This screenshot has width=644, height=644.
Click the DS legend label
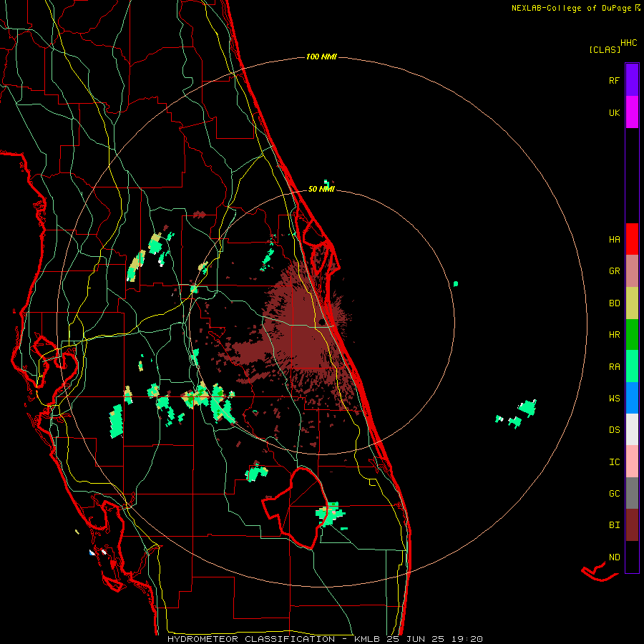(x=614, y=429)
